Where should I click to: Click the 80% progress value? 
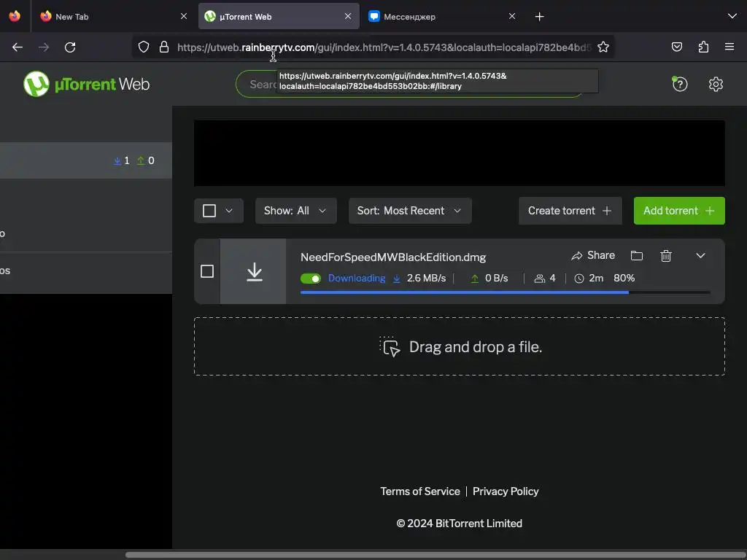tap(624, 278)
